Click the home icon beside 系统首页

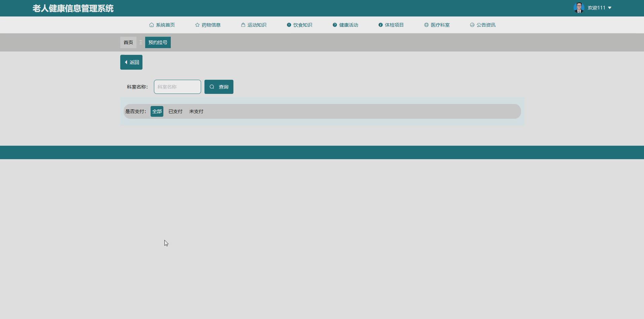click(151, 25)
